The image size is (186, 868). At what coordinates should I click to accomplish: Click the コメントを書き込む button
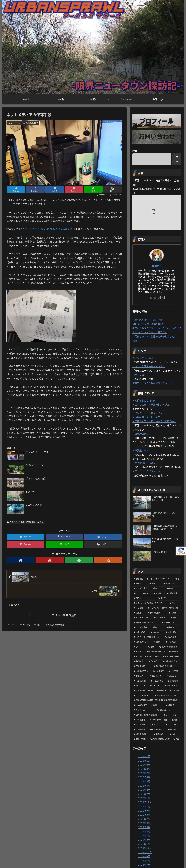64,615
